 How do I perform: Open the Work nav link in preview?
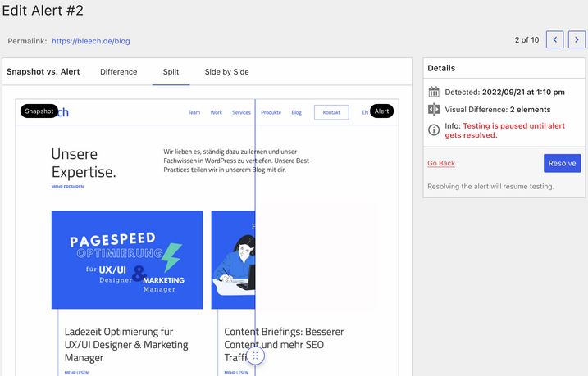point(216,112)
